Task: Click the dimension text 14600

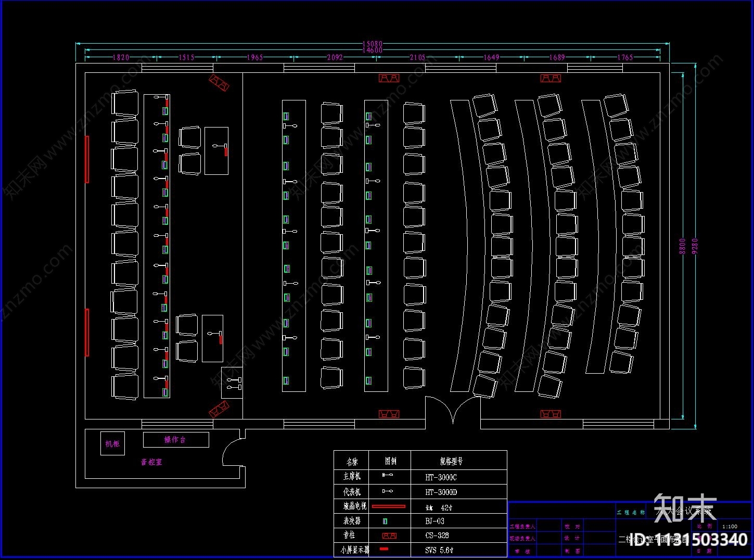Action: coord(373,50)
